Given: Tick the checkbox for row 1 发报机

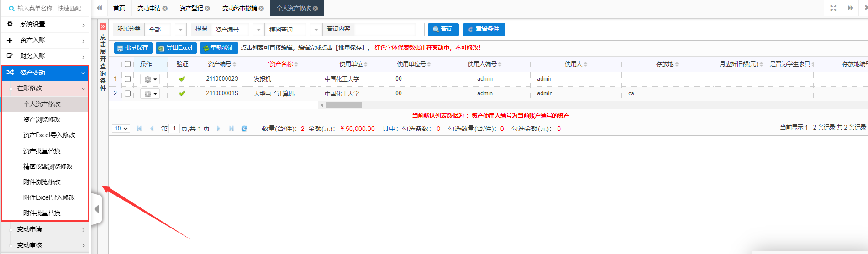Looking at the screenshot, I should pos(128,79).
